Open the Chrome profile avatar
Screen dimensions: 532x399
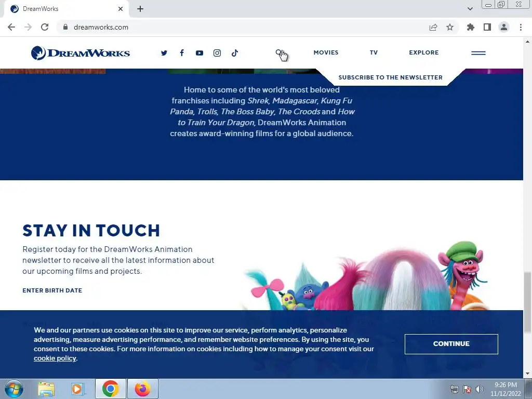pyautogui.click(x=504, y=27)
